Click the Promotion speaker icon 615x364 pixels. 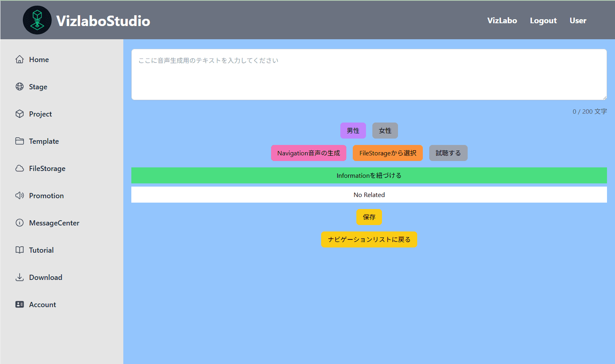(20, 195)
